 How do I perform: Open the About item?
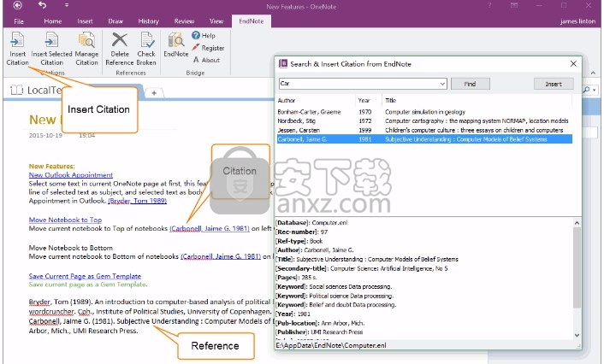coord(206,60)
